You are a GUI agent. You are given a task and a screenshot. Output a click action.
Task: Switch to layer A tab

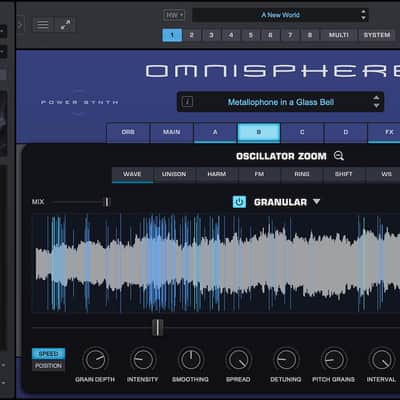pos(215,133)
